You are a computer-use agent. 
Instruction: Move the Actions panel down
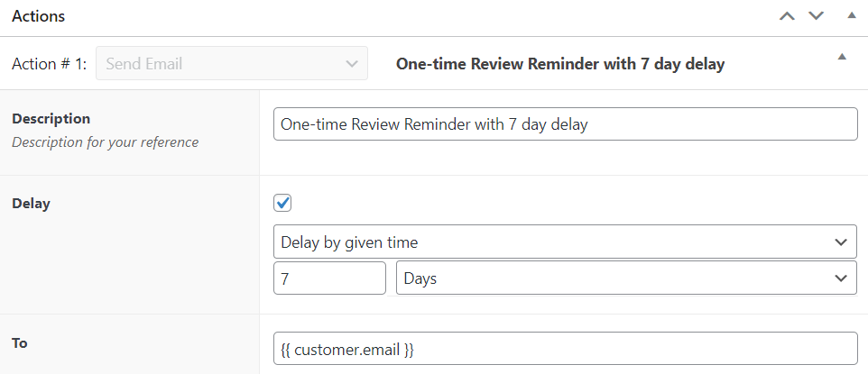click(x=816, y=16)
